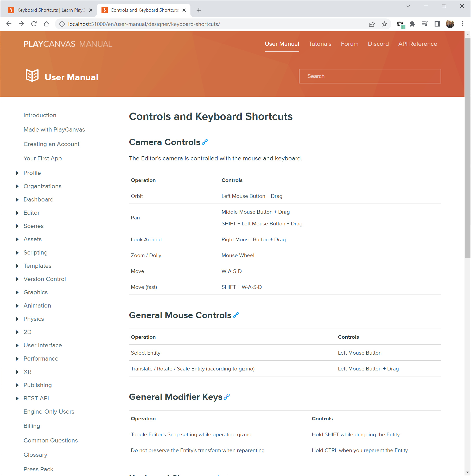Expand the Graphics section arrow
Viewport: 471px width, 476px height.
pyautogui.click(x=17, y=292)
